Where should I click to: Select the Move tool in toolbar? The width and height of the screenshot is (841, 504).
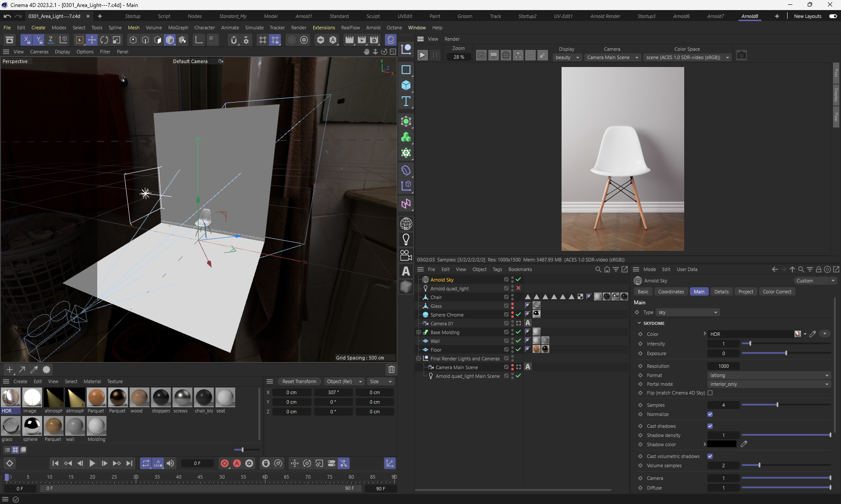[92, 40]
